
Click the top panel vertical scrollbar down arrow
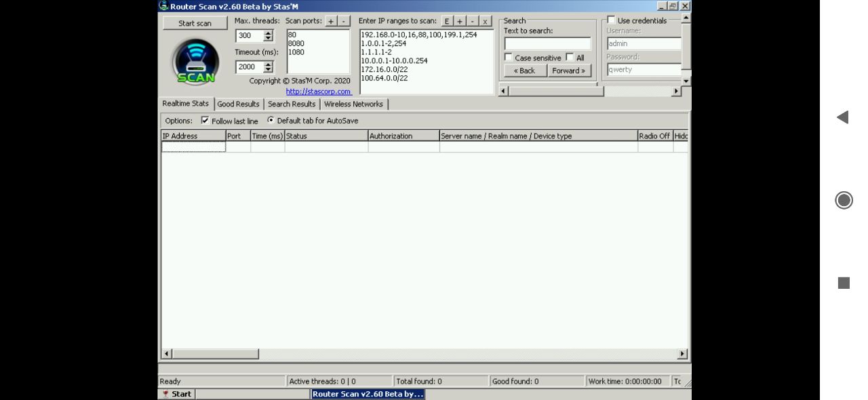686,81
